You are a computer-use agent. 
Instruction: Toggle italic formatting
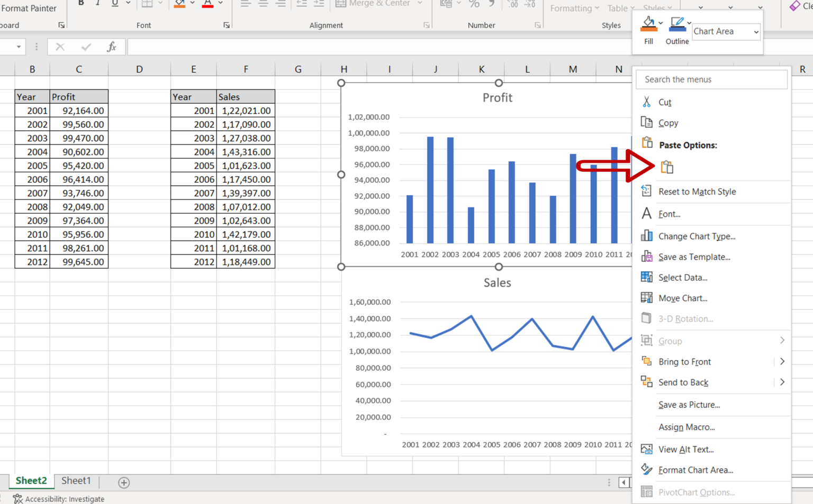pyautogui.click(x=98, y=4)
